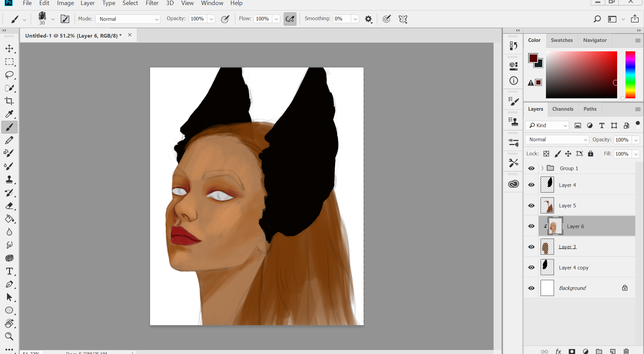Hide the Background layer
Screen dimensions: 644x354
[531, 288]
